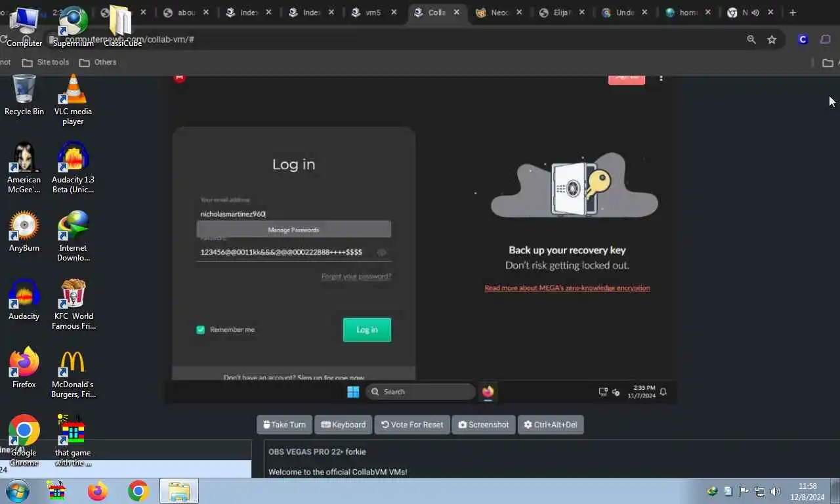Open the browser extensions puzzle icon
Image resolution: width=840 pixels, height=504 pixels.
[x=826, y=39]
